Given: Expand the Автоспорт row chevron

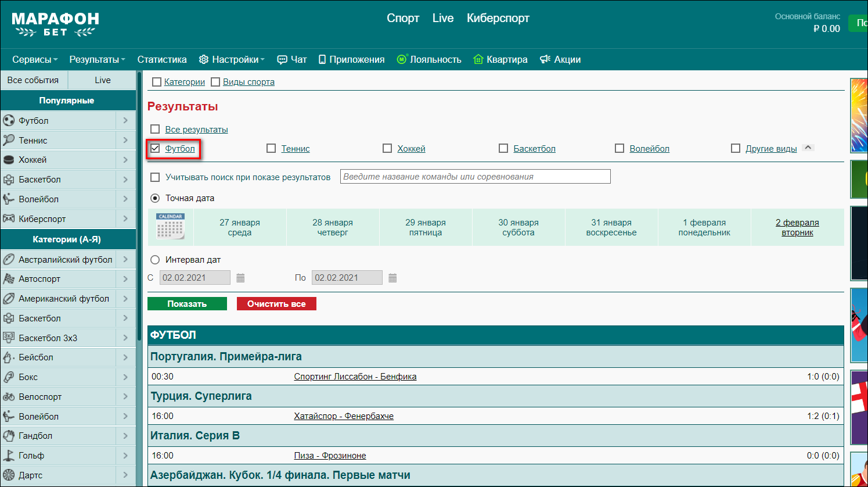Looking at the screenshot, I should tap(125, 279).
